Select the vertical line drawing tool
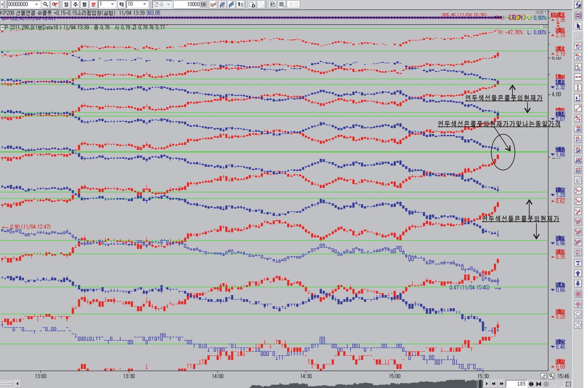 (578, 87)
